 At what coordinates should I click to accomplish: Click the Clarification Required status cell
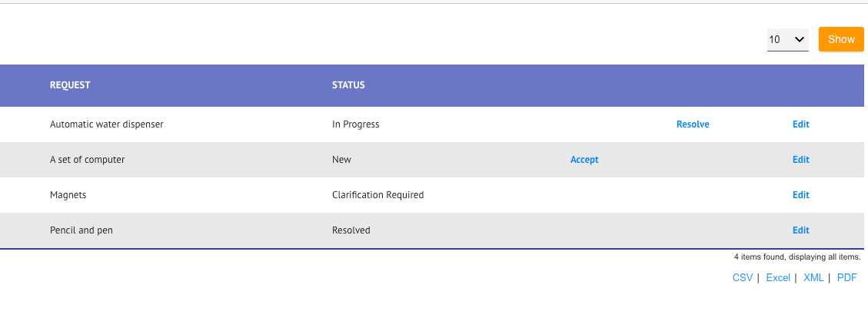[377, 195]
